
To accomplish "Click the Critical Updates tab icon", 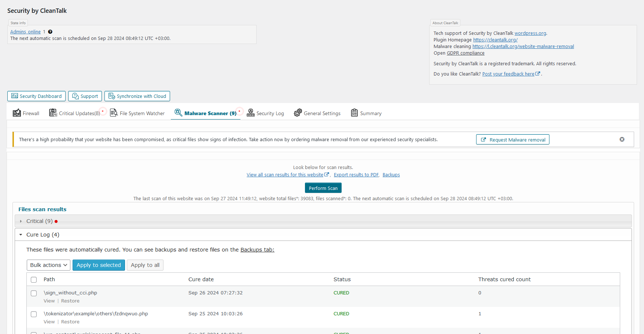I will pos(53,113).
